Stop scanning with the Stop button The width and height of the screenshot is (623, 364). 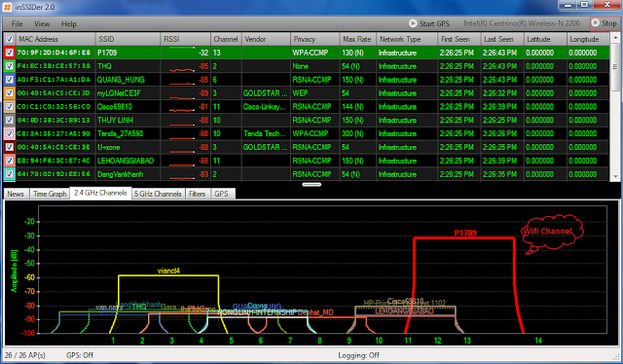[x=605, y=23]
